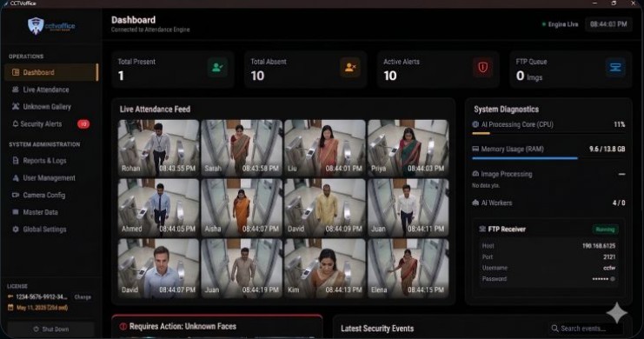Click the Live Attendance Feed heading
This screenshot has height=339, width=644.
pos(155,110)
